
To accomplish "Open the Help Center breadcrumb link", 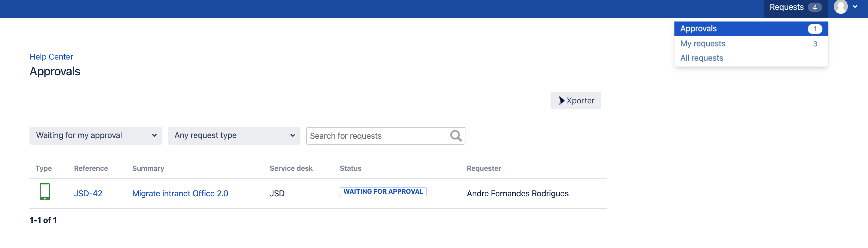I will tap(51, 57).
